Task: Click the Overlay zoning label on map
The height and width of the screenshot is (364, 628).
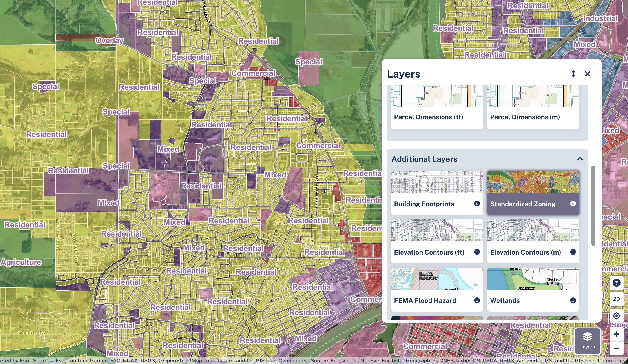Action: click(x=110, y=40)
